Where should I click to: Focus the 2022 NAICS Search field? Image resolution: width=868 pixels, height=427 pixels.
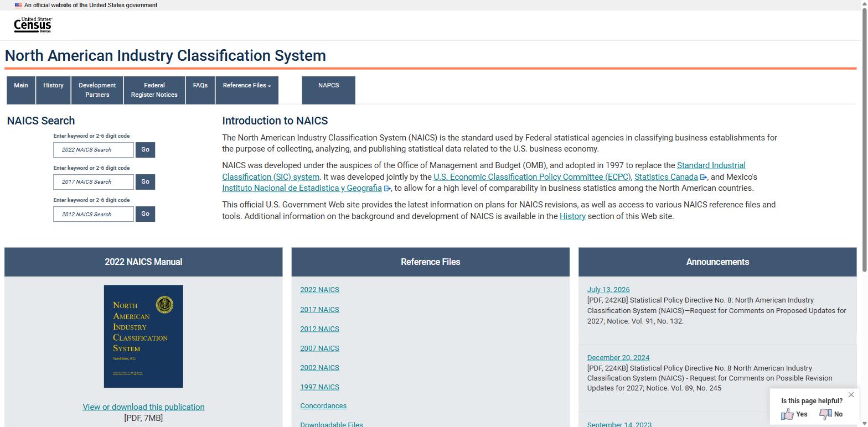click(94, 150)
